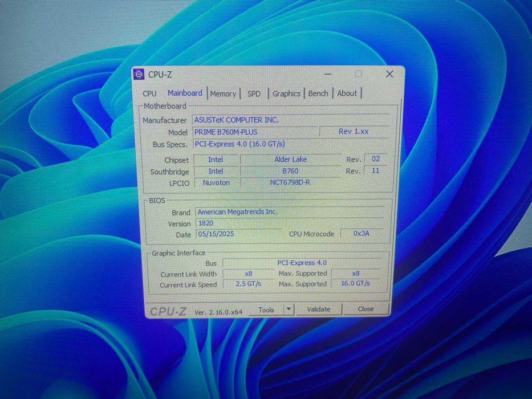This screenshot has height=399, width=532.
Task: Click BIOS version value 1820
Action: point(290,223)
